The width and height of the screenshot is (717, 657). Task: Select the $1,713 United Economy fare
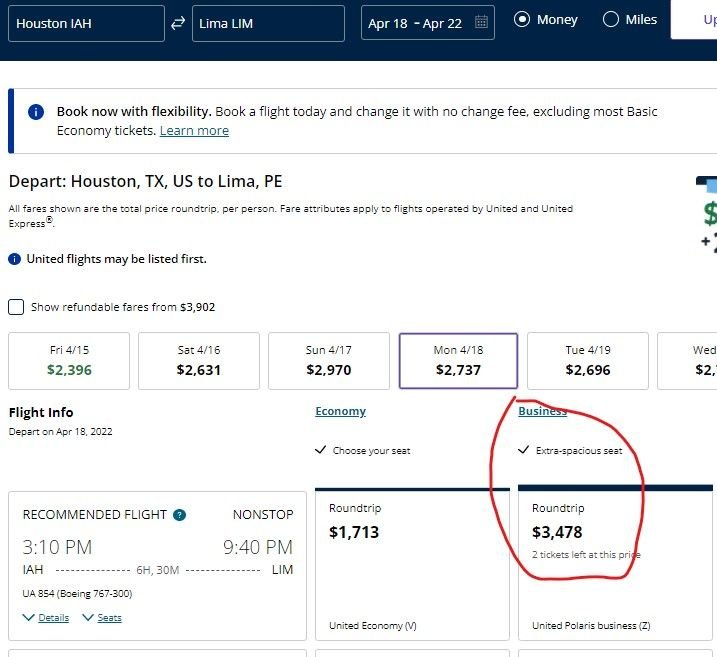pyautogui.click(x=412, y=565)
